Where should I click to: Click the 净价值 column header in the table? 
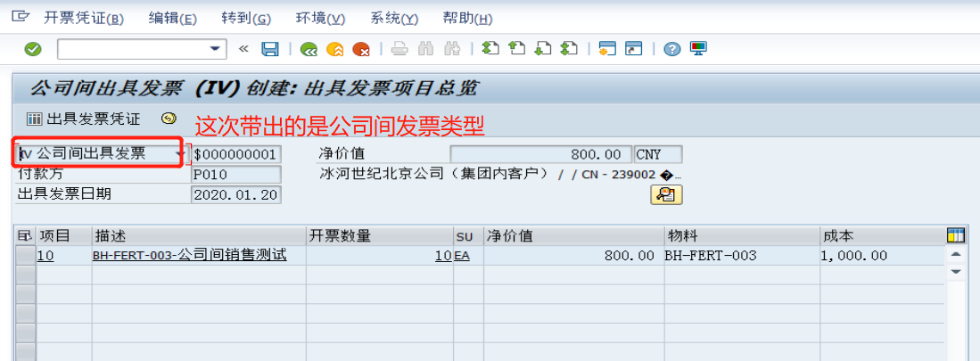(573, 235)
